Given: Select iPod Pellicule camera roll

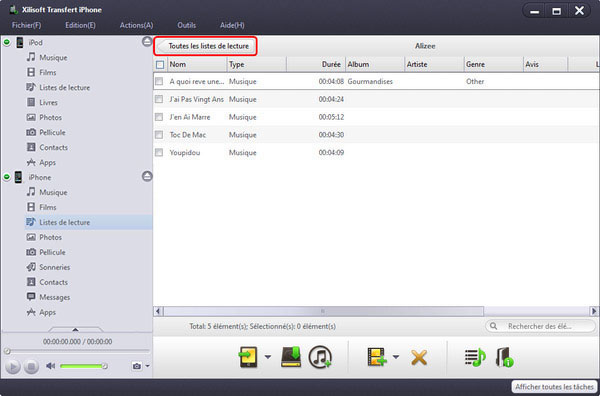Looking at the screenshot, I should pyautogui.click(x=46, y=132).
